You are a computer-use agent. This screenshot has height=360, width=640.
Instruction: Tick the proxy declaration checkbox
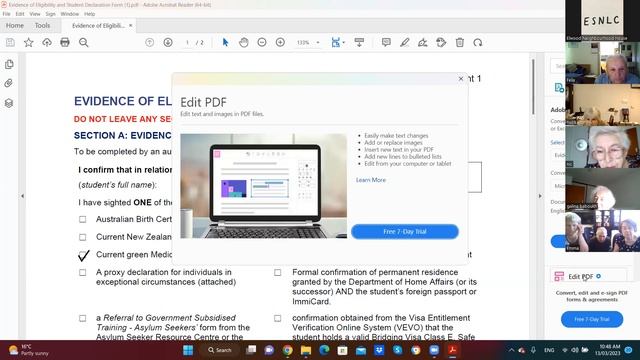(x=82, y=272)
